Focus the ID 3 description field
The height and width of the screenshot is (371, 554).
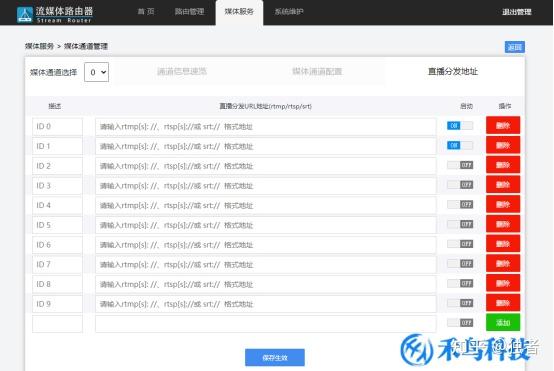click(x=57, y=186)
